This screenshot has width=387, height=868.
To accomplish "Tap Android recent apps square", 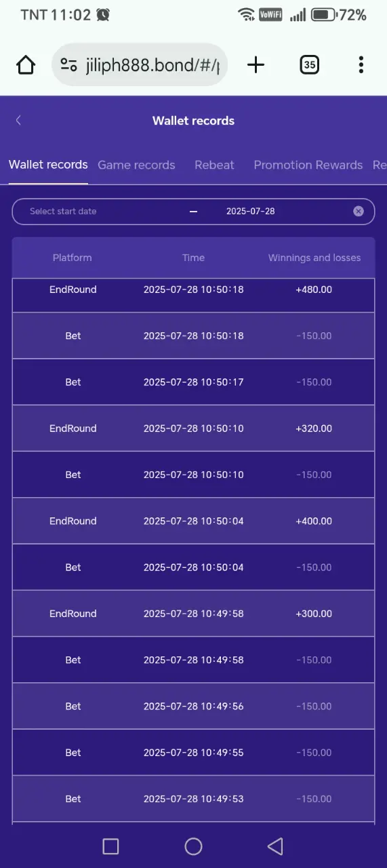I will (110, 846).
